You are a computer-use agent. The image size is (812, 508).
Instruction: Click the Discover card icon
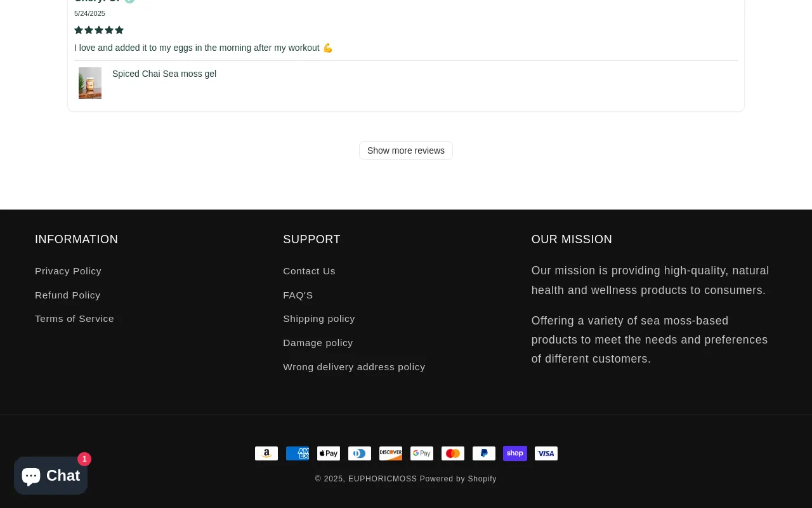tap(391, 453)
